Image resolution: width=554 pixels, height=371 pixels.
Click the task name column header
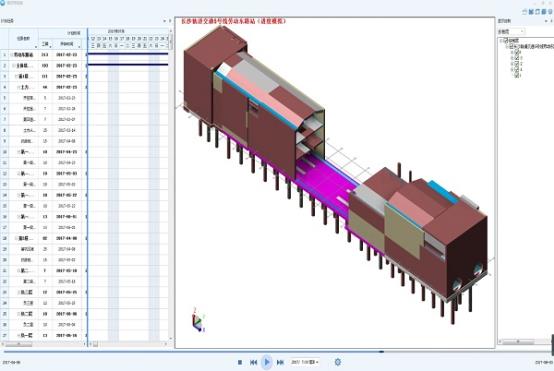[23, 39]
